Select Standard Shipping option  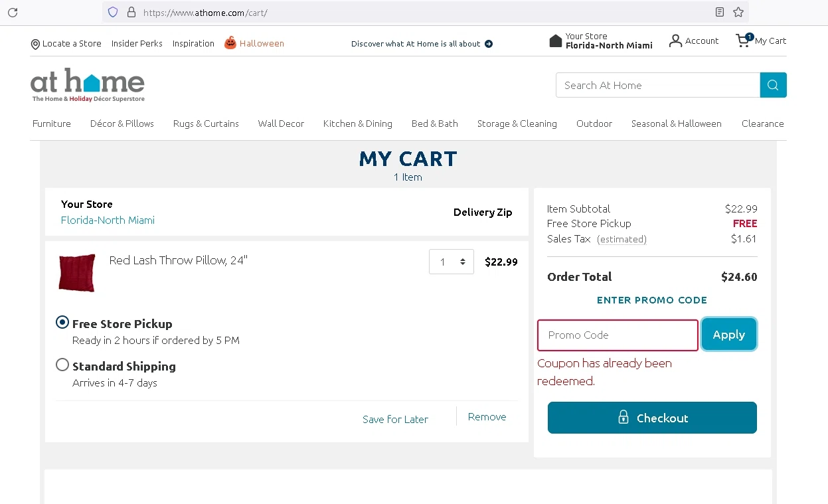click(62, 365)
